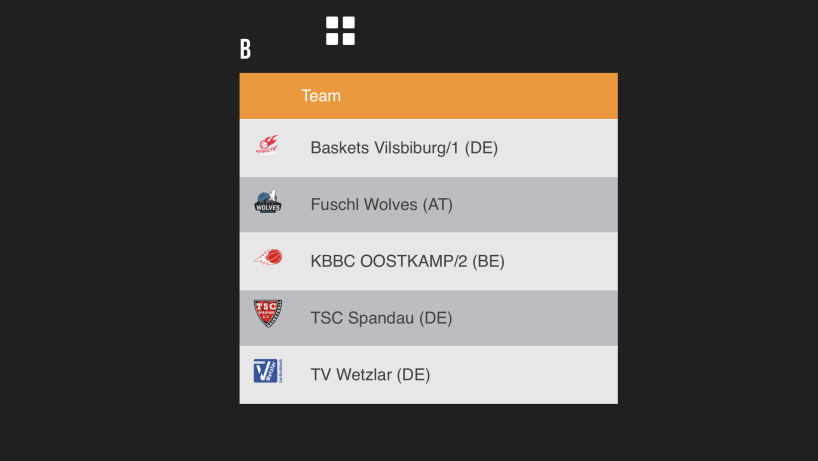This screenshot has height=461, width=818.
Task: Click the TSC Spandau shield logo
Action: point(268,313)
